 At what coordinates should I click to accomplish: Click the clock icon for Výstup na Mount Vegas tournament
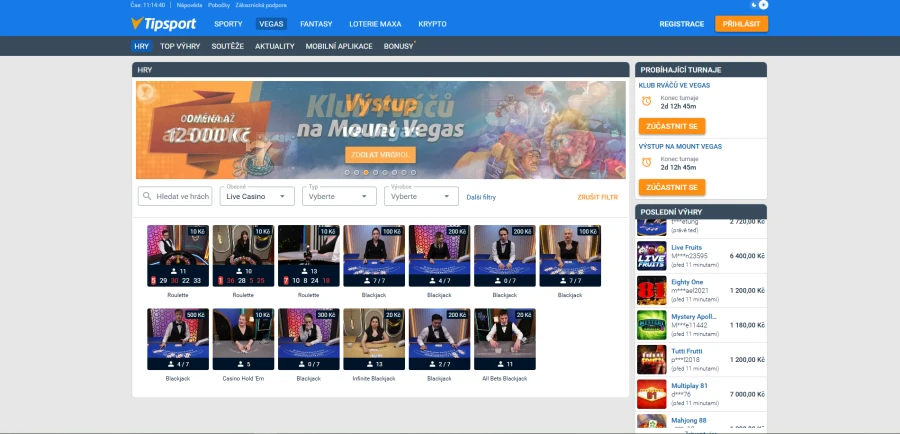pyautogui.click(x=646, y=162)
